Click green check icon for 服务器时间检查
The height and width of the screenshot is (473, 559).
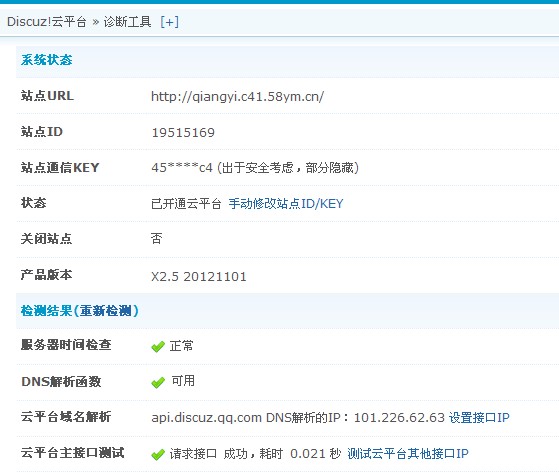click(x=158, y=346)
